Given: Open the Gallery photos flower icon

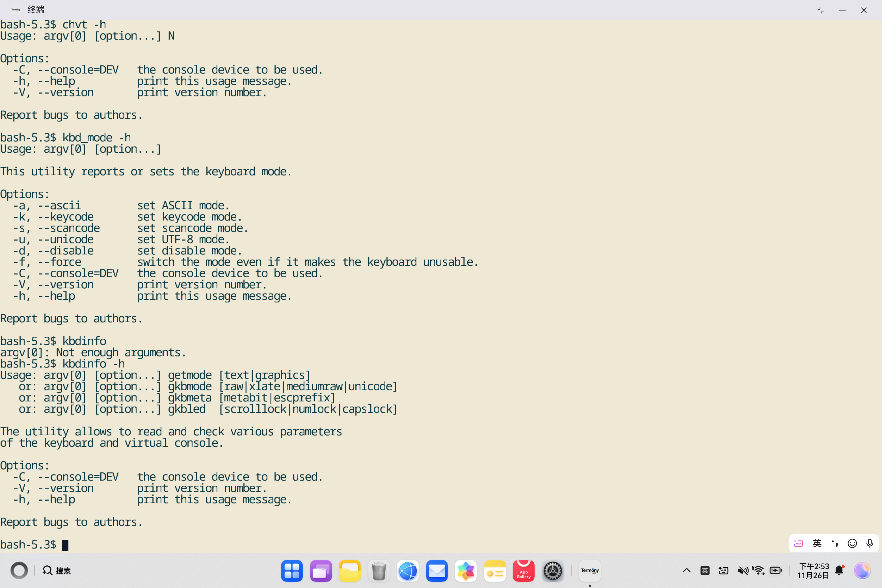Looking at the screenshot, I should pos(466,571).
